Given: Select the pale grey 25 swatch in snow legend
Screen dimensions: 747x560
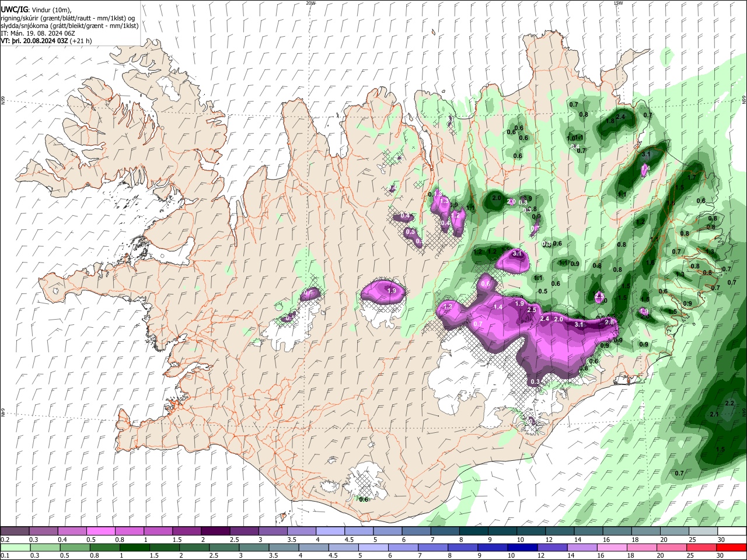Looking at the screenshot, I should [703, 531].
